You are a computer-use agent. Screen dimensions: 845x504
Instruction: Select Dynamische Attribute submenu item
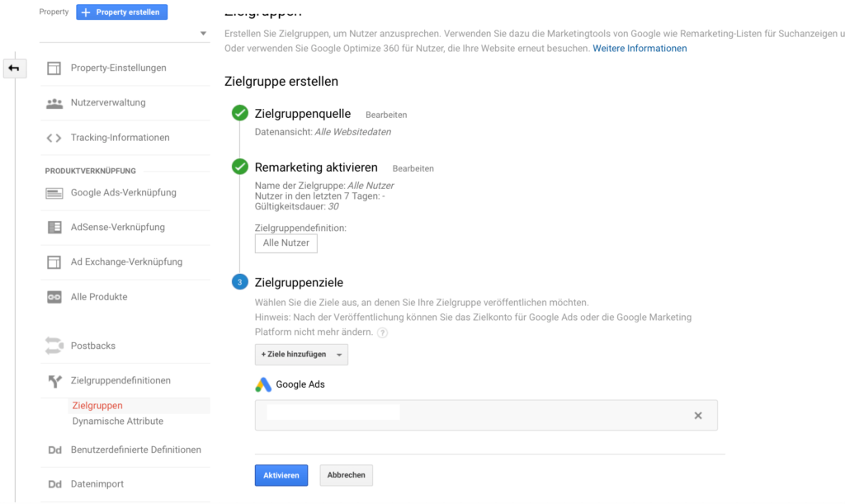point(117,421)
